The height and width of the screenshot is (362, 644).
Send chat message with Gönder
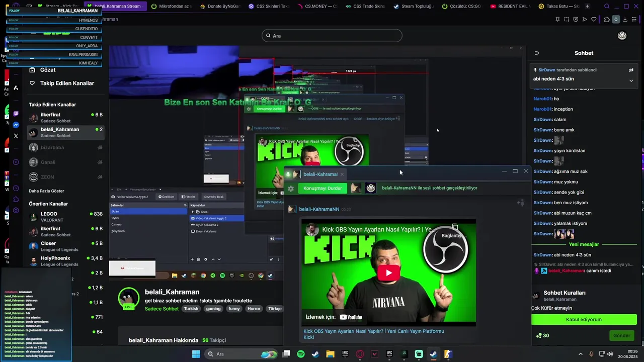pyautogui.click(x=621, y=335)
